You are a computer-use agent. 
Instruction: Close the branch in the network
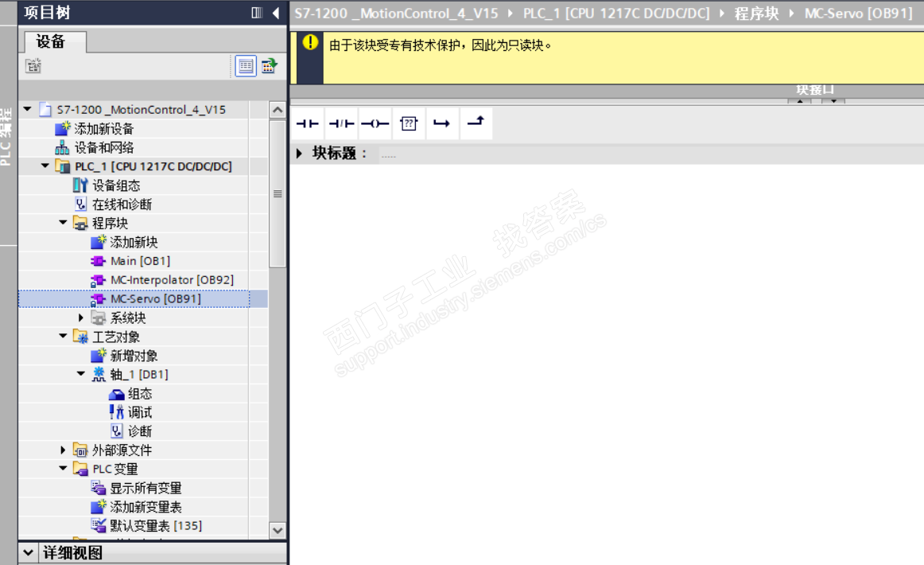pyautogui.click(x=476, y=123)
